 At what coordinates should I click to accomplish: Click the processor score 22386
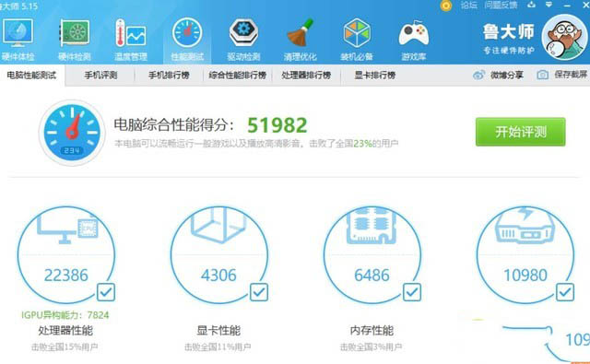pyautogui.click(x=66, y=276)
